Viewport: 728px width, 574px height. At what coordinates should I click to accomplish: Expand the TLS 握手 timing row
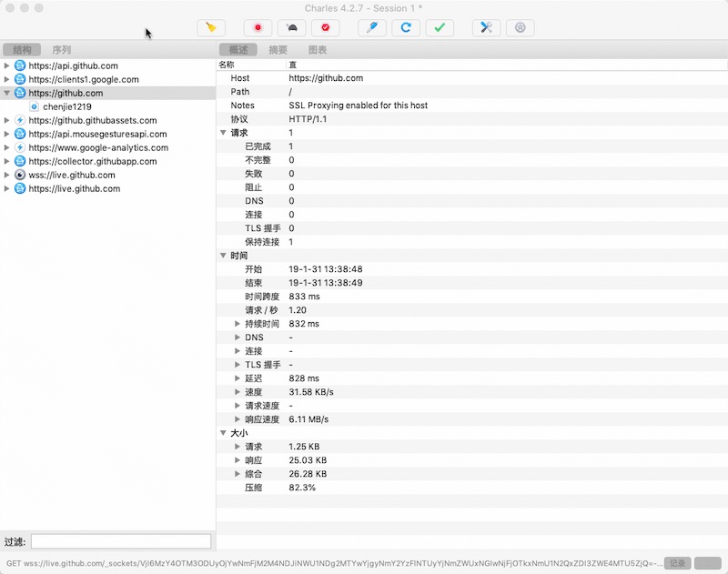pyautogui.click(x=238, y=365)
